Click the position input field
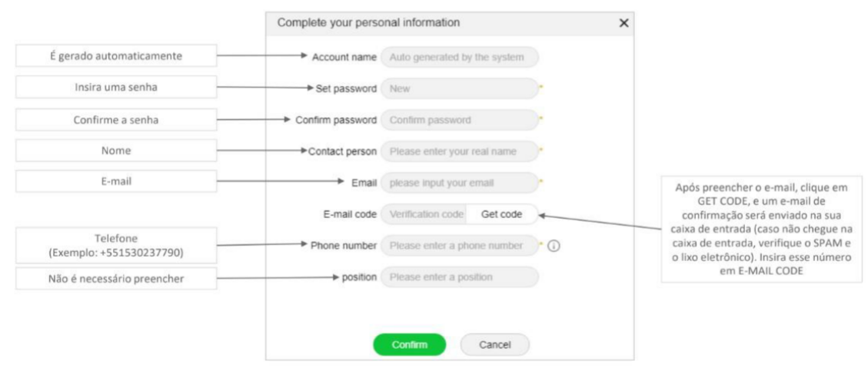The height and width of the screenshot is (374, 868). (459, 276)
